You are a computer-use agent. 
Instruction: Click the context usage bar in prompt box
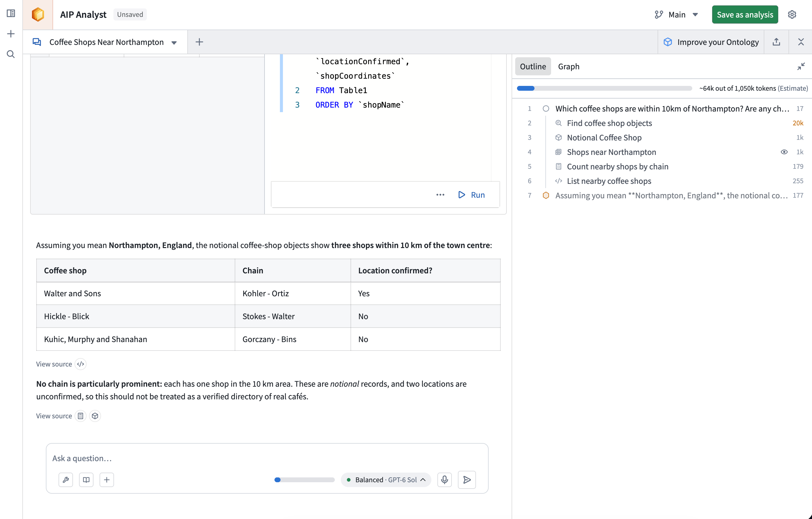[x=304, y=480]
